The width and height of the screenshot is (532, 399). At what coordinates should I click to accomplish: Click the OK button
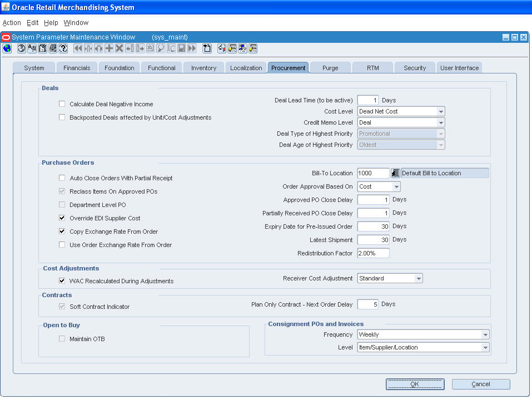[415, 384]
